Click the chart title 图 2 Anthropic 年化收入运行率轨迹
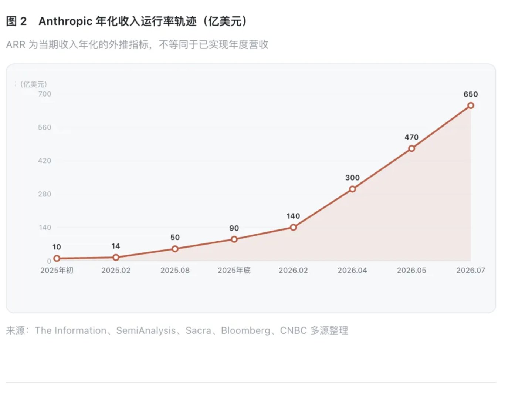Screen dimensions: 532x393 click(127, 21)
